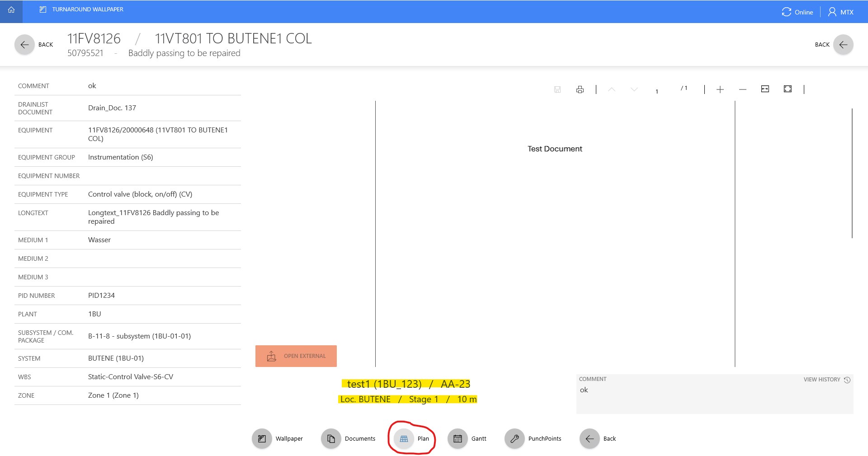Switch to Documents section

click(331, 438)
